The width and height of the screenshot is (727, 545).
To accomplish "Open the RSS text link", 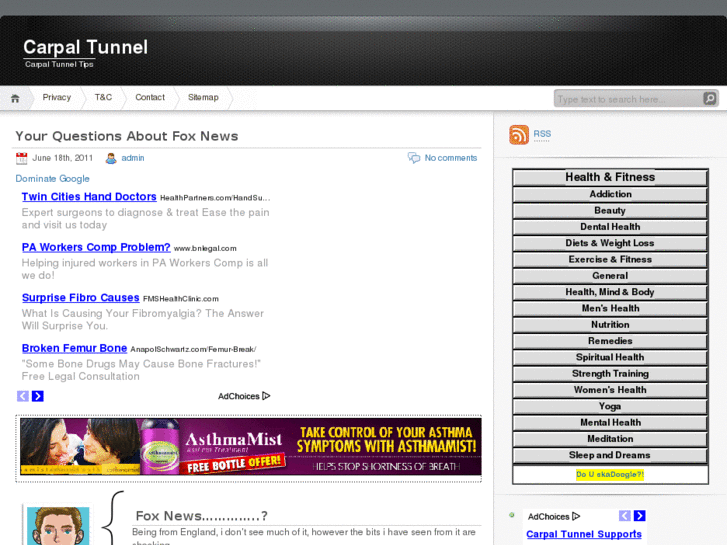I will point(542,134).
